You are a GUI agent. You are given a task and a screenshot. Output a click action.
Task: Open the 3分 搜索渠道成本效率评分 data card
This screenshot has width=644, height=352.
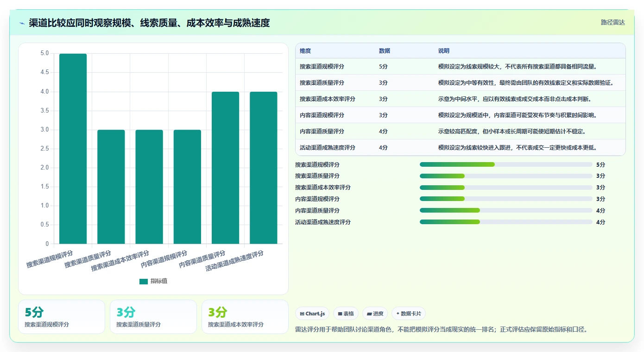click(245, 317)
